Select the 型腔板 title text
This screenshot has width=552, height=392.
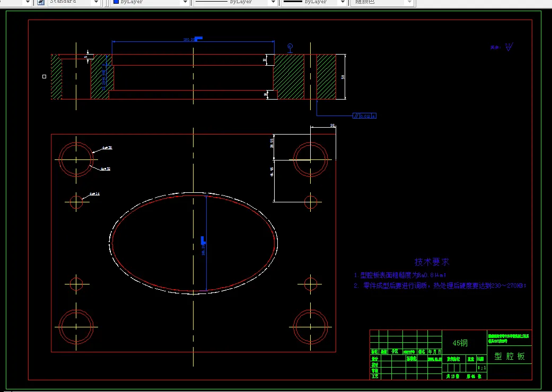(510, 356)
